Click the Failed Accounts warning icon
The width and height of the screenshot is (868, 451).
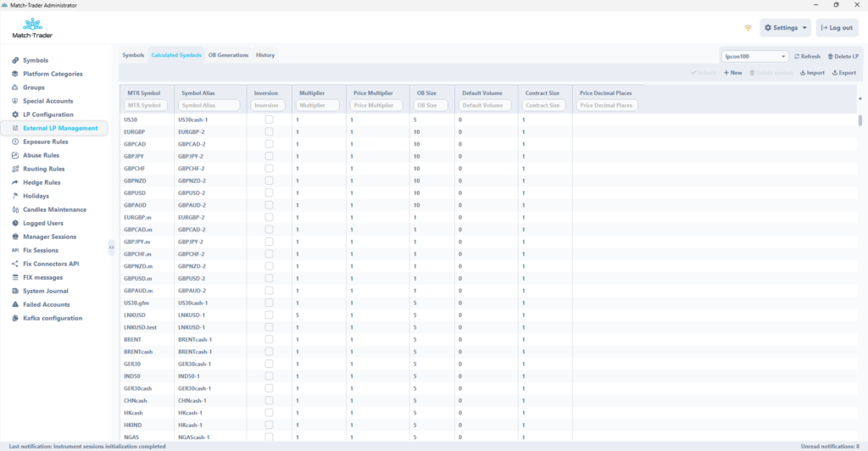point(14,304)
